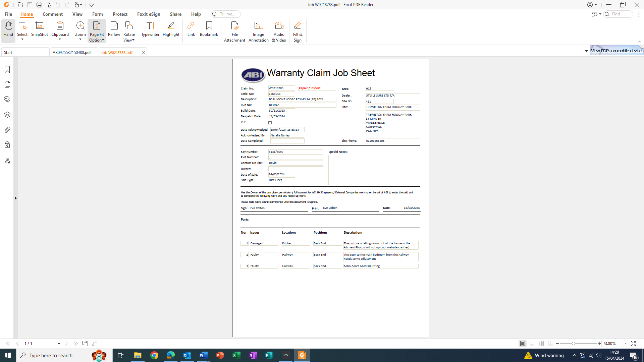Open the Attachments side panel icon
Screen dimensions: 644x362
[x=7, y=130]
